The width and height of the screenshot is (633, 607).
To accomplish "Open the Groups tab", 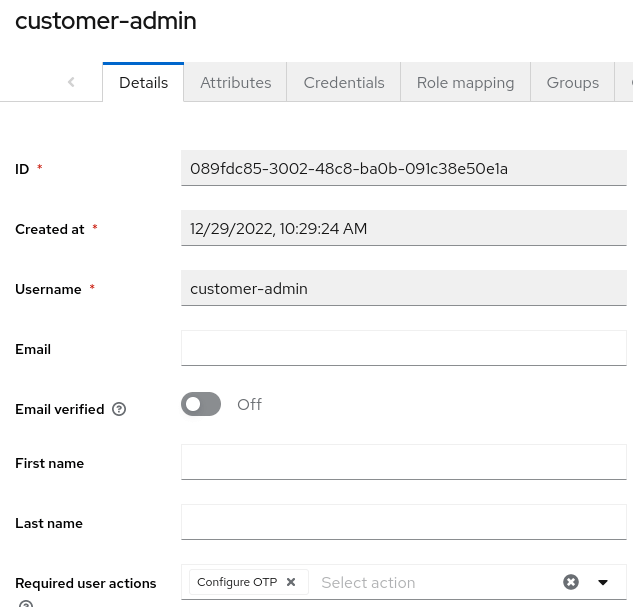I will pos(572,82).
